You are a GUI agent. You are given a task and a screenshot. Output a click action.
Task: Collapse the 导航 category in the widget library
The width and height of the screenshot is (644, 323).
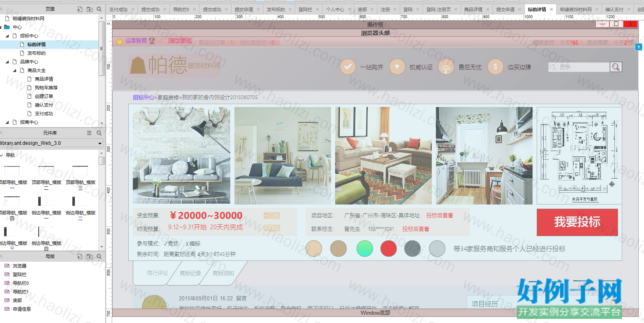click(x=2, y=155)
